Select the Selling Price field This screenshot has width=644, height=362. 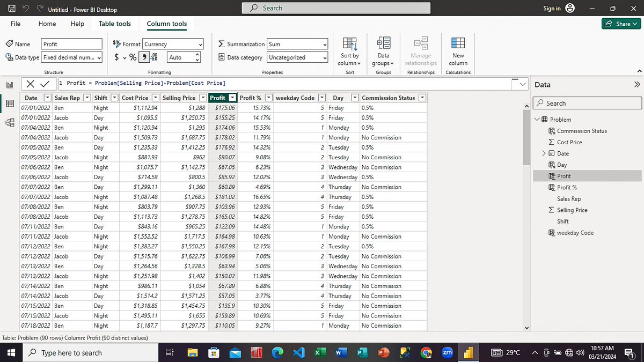[572, 210]
